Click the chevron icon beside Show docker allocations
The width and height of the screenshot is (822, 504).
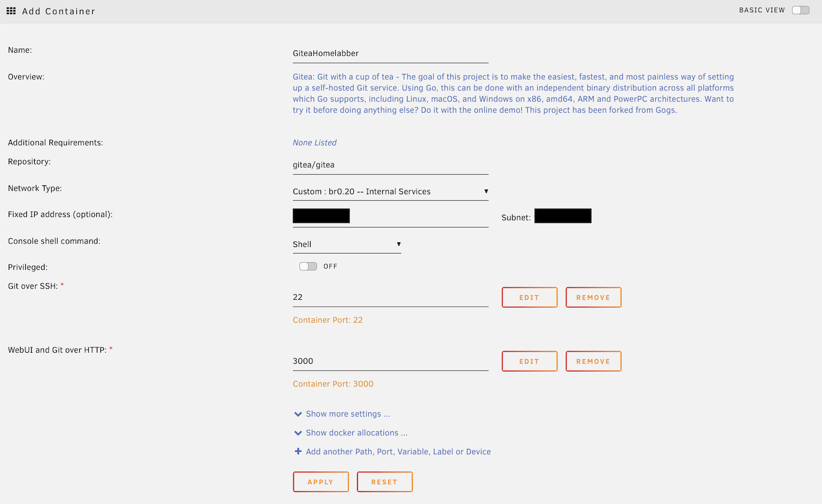coord(298,433)
